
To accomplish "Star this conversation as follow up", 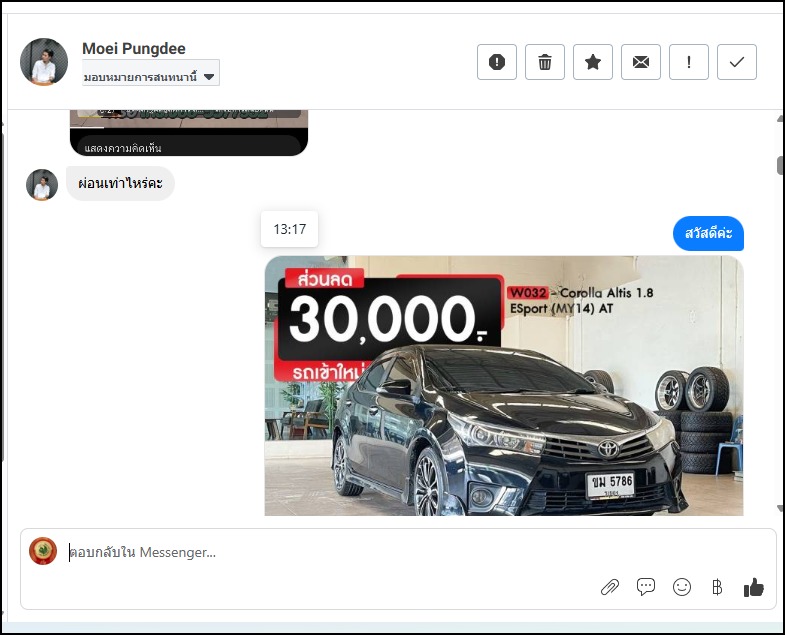I will click(593, 62).
